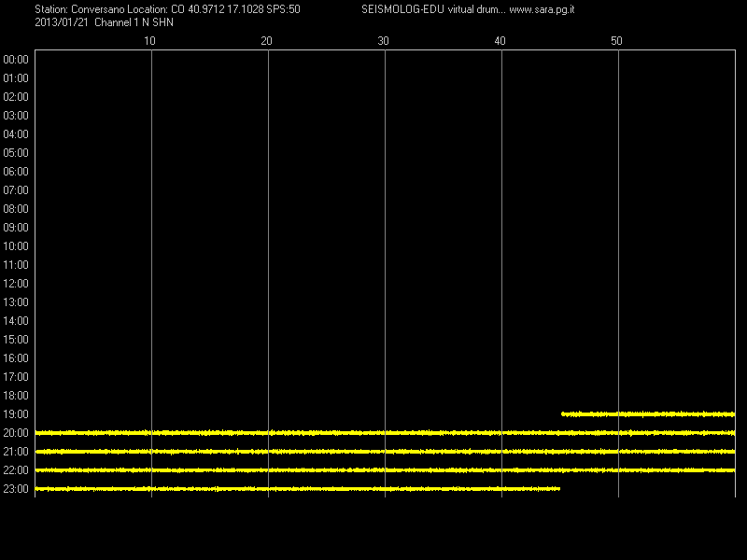Image resolution: width=747 pixels, height=560 pixels.
Task: Click the Channel 1 N SHN text
Action: (x=134, y=22)
